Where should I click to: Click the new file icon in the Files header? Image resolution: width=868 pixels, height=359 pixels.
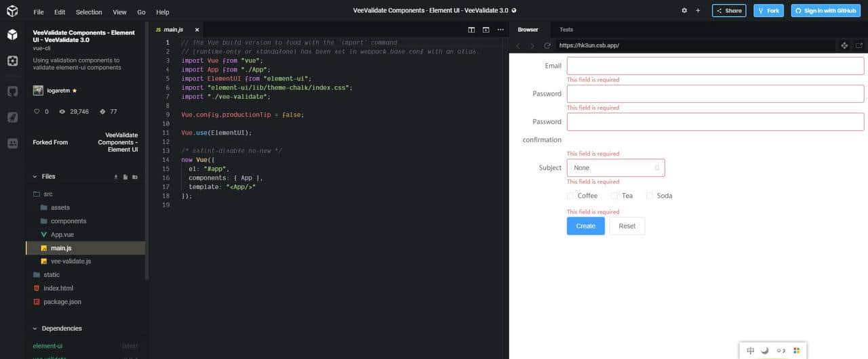point(125,177)
